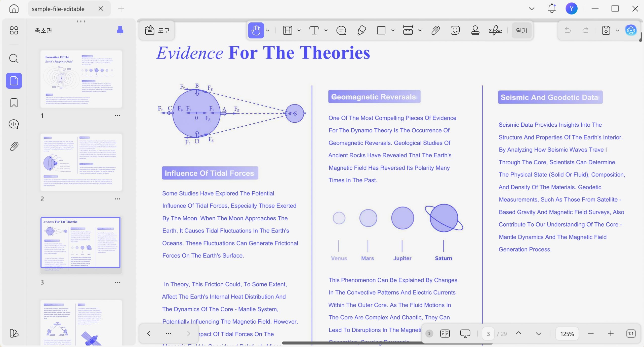644x347 pixels.
Task: Expand the Text tool dropdown arrow
Action: click(x=326, y=30)
